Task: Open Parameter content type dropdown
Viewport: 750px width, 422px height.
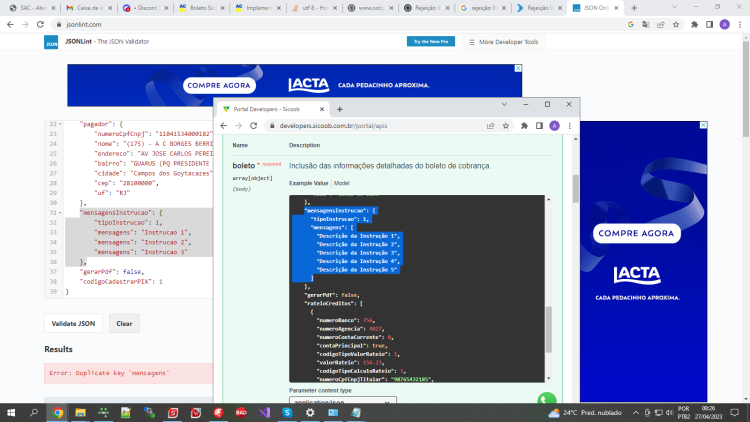Action: coord(342,400)
